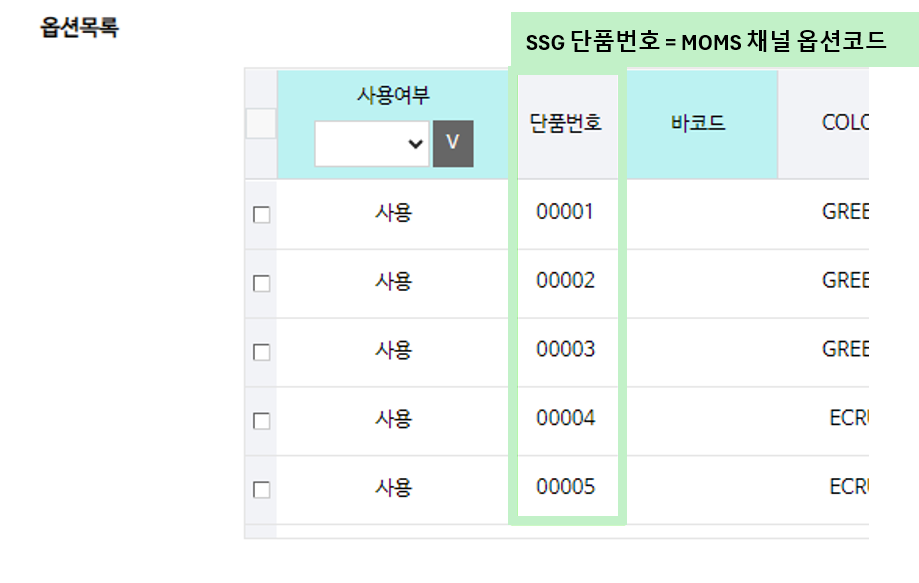This screenshot has width=919, height=583.
Task: Enable the checkbox for row 00004
Action: 261,421
